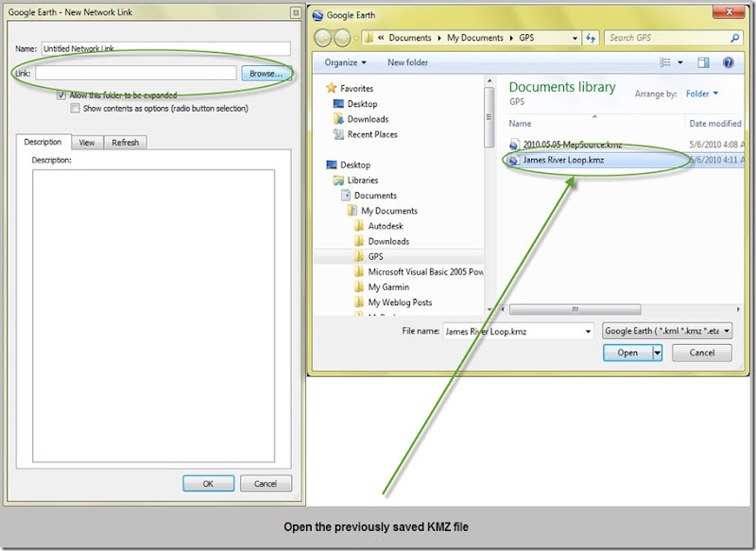Cancel the New Network Link dialog
The image size is (756, 551).
coord(266,484)
